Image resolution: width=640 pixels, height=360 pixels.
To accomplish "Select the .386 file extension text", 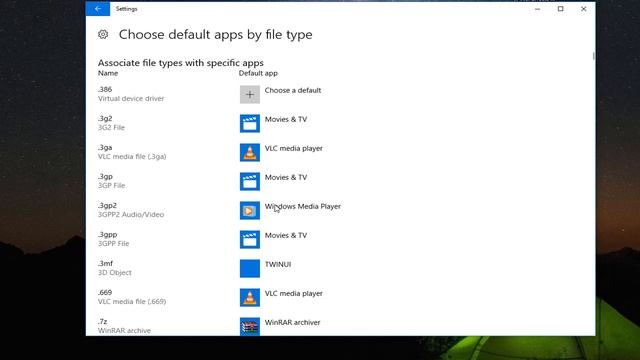I will pyautogui.click(x=105, y=89).
